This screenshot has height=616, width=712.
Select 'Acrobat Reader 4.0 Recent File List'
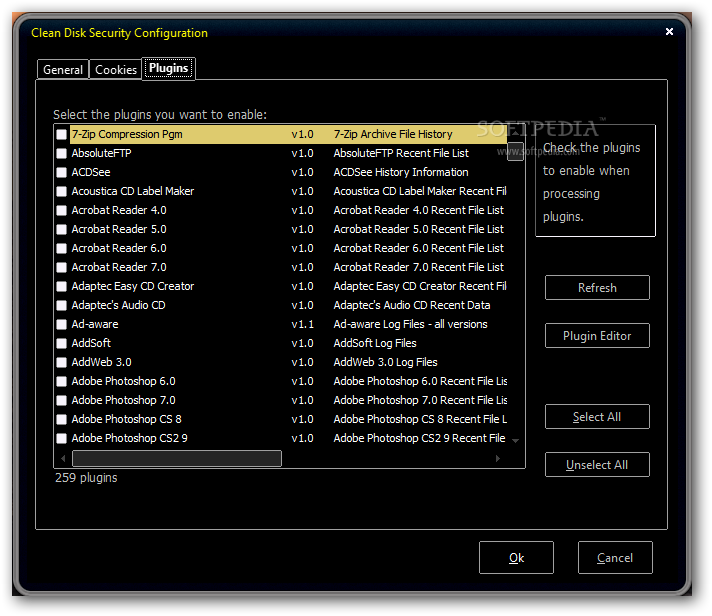pyautogui.click(x=419, y=211)
